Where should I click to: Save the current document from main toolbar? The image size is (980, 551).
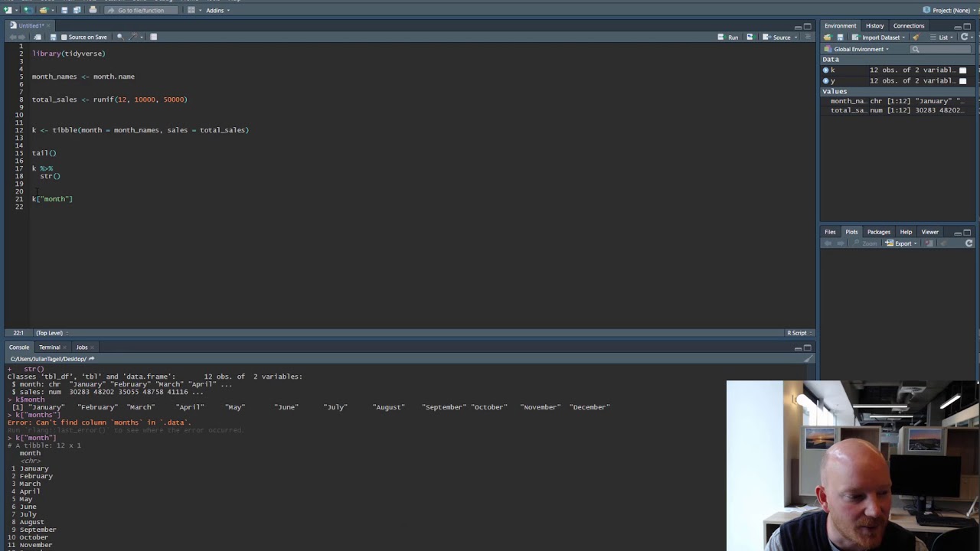tap(64, 10)
